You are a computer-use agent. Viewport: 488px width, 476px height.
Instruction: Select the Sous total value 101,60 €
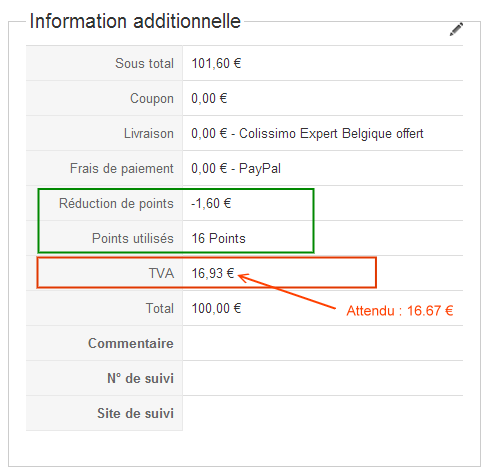click(x=216, y=63)
